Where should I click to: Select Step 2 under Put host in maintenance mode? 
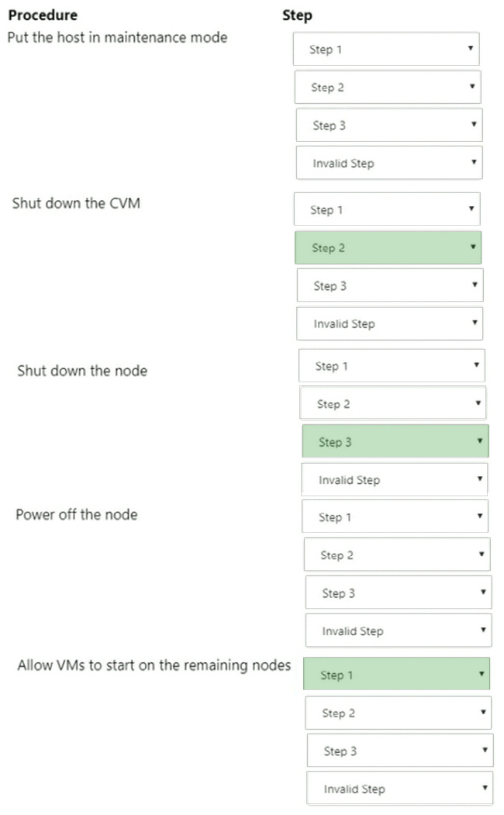tap(388, 88)
